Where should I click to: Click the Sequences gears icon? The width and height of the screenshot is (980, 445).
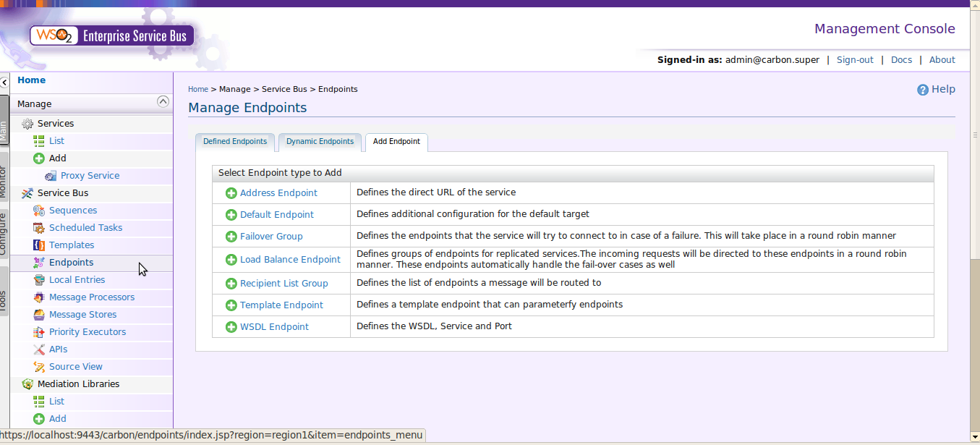coord(38,210)
